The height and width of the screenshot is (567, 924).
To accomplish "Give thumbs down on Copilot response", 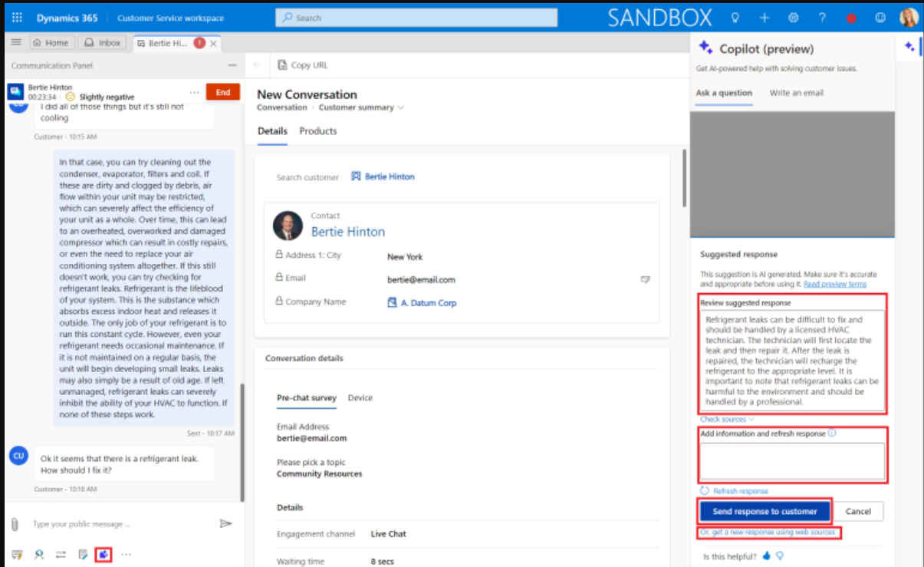I will tap(780, 556).
